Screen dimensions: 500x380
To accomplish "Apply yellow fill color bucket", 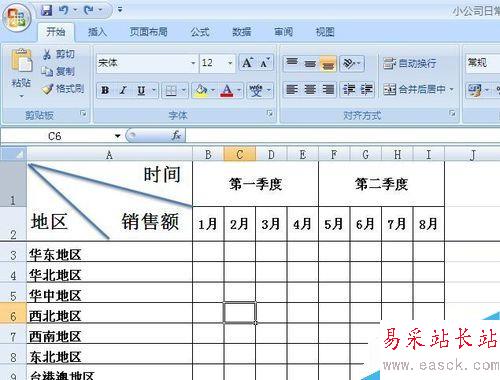I will pos(201,90).
